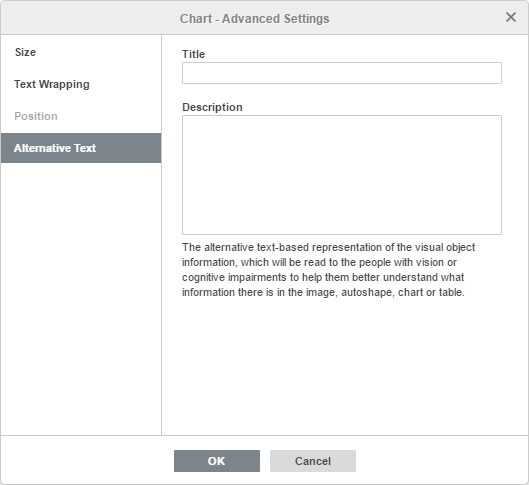Select the Position tab in sidebar

pyautogui.click(x=81, y=116)
